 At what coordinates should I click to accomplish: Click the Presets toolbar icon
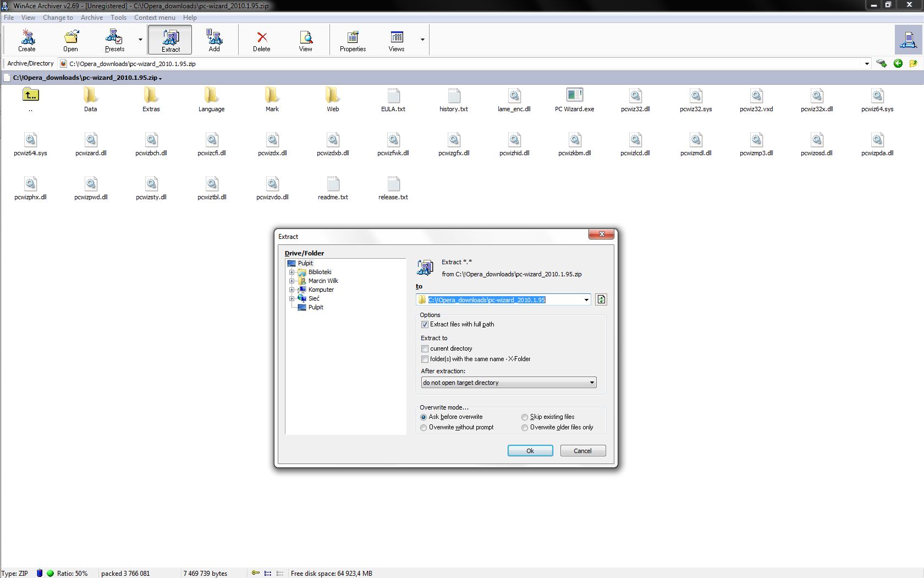click(x=114, y=40)
